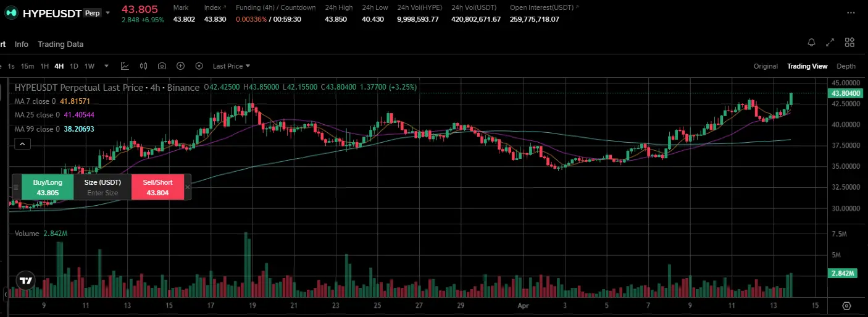Open layout grid widgets icon
Viewport: 868px width, 317px height.
click(849, 43)
